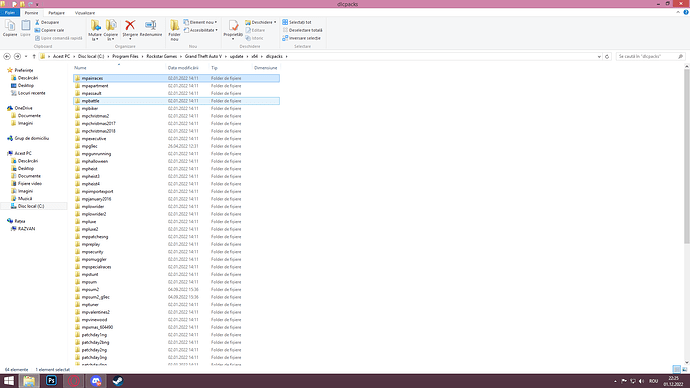Viewport: 690px width, 388px height.
Task: Switch to the large icons view layout icon
Action: 685,369
